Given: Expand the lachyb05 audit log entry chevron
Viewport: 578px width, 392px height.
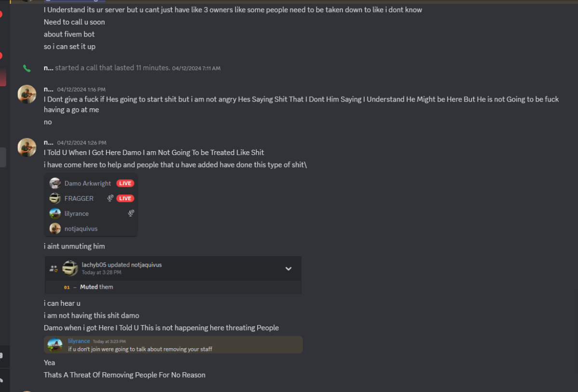Looking at the screenshot, I should (289, 269).
